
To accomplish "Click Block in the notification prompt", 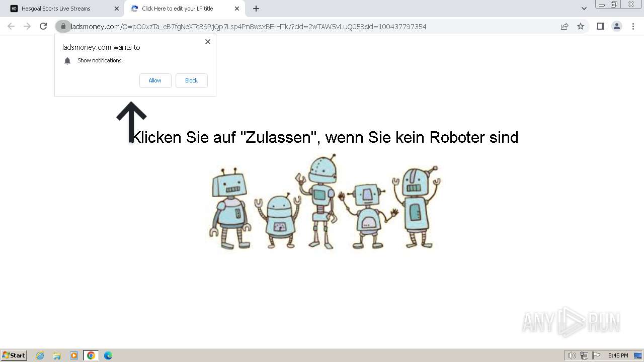I will pyautogui.click(x=191, y=80).
